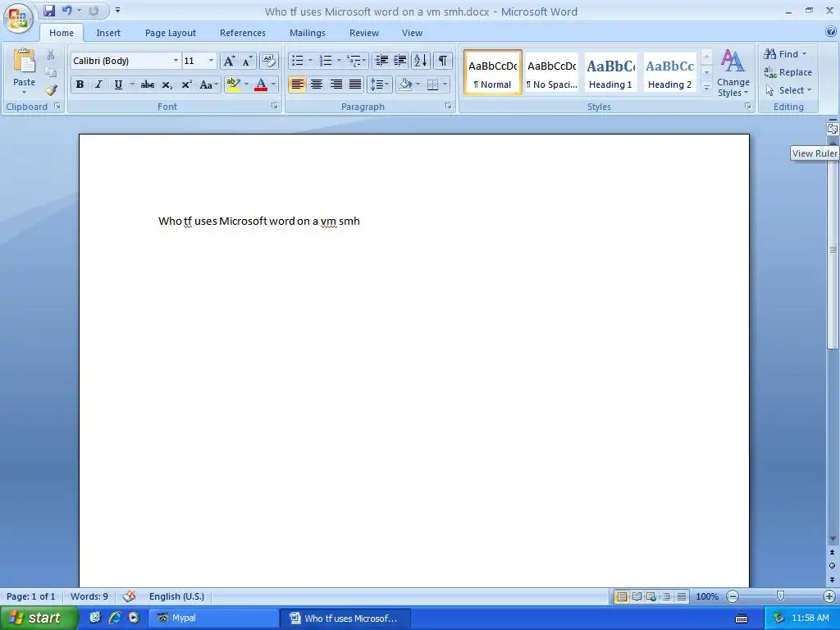840x630 pixels.
Task: Apply the red font color
Action: pyautogui.click(x=261, y=84)
